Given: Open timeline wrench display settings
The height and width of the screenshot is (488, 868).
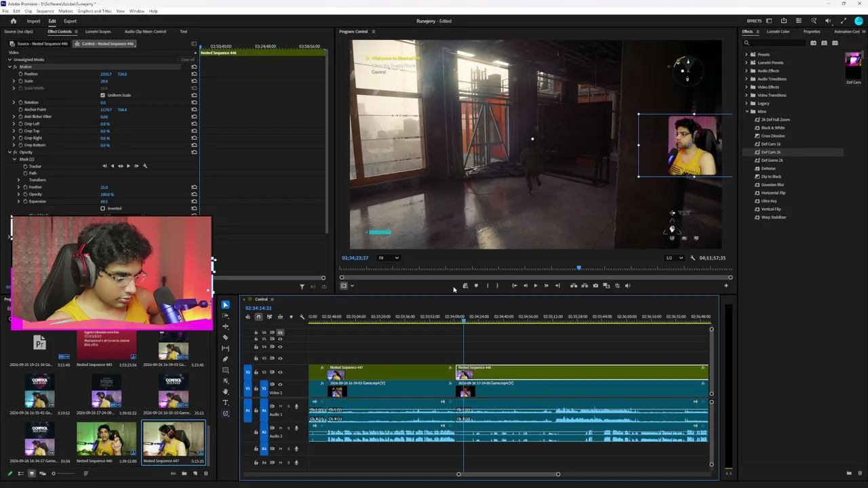Looking at the screenshot, I should (302, 317).
